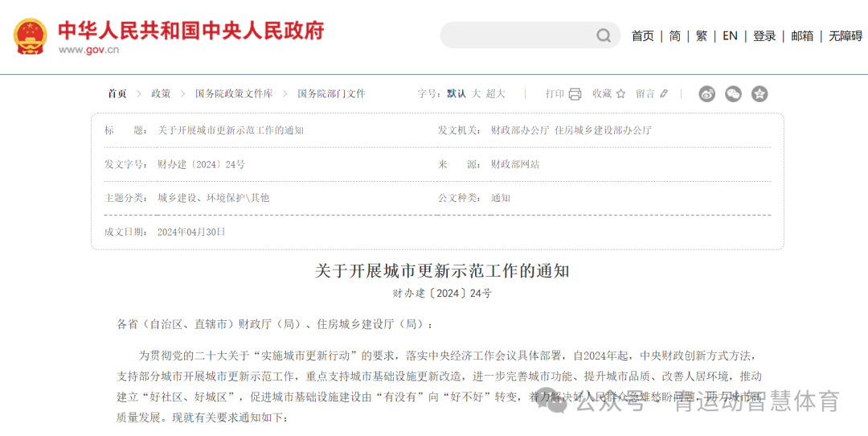
Task: Go to 政策 in the breadcrumb
Action: point(161,93)
